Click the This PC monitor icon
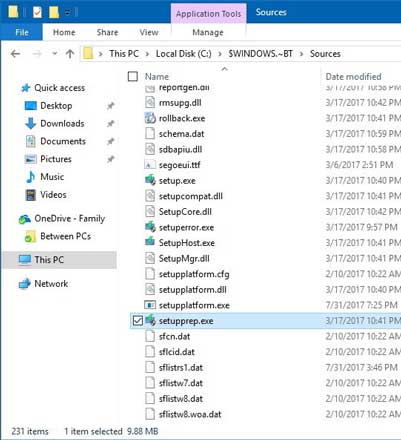Image resolution: width=401 pixels, height=440 pixels. (25, 260)
